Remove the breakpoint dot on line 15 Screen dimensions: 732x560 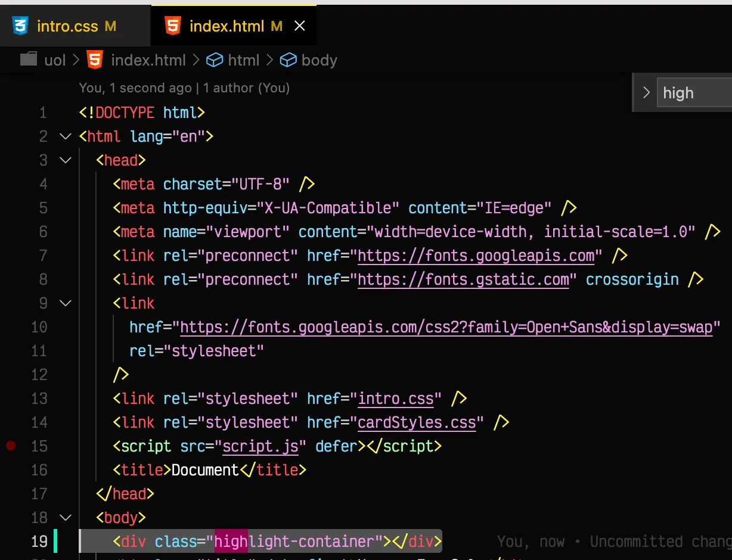[10, 446]
